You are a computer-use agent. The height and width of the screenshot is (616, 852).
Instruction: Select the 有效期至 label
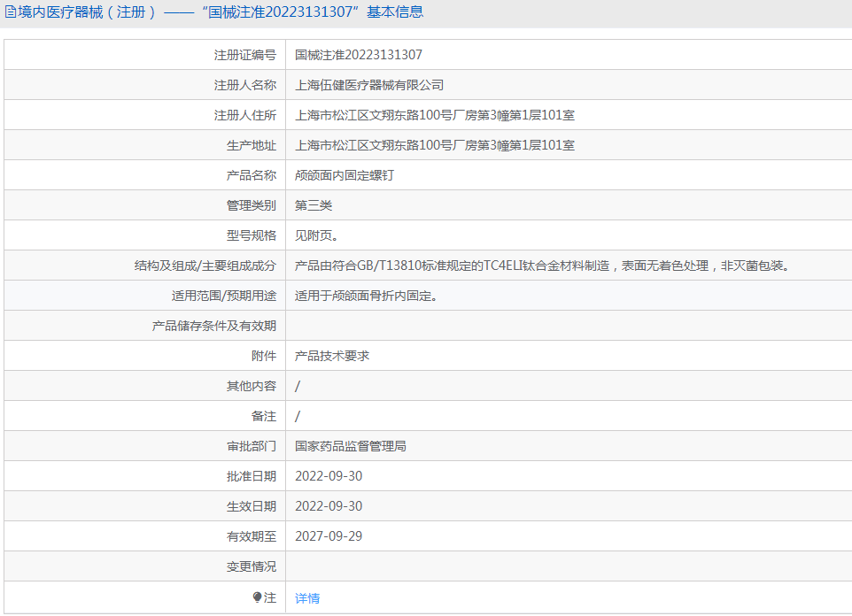[x=251, y=536]
